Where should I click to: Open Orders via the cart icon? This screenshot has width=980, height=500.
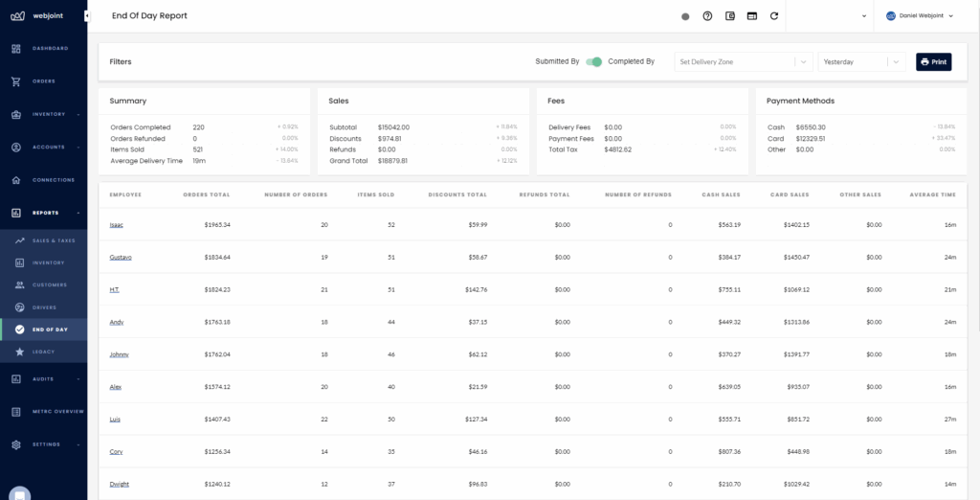click(x=16, y=81)
